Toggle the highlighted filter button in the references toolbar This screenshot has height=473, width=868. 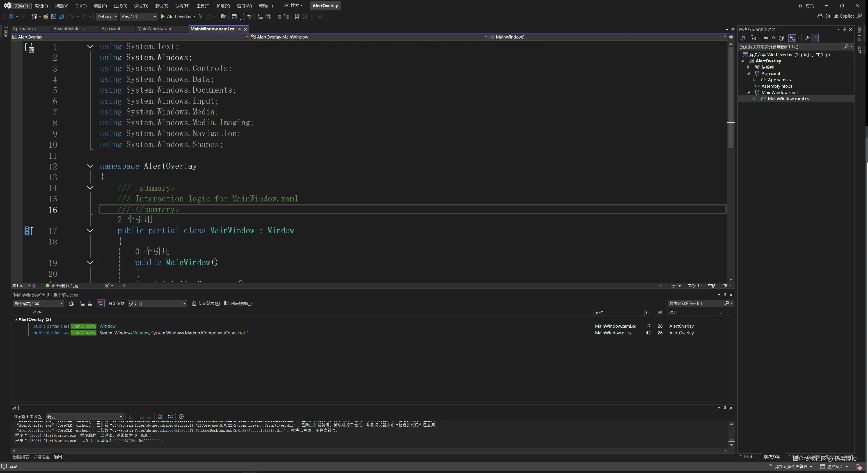pos(100,304)
